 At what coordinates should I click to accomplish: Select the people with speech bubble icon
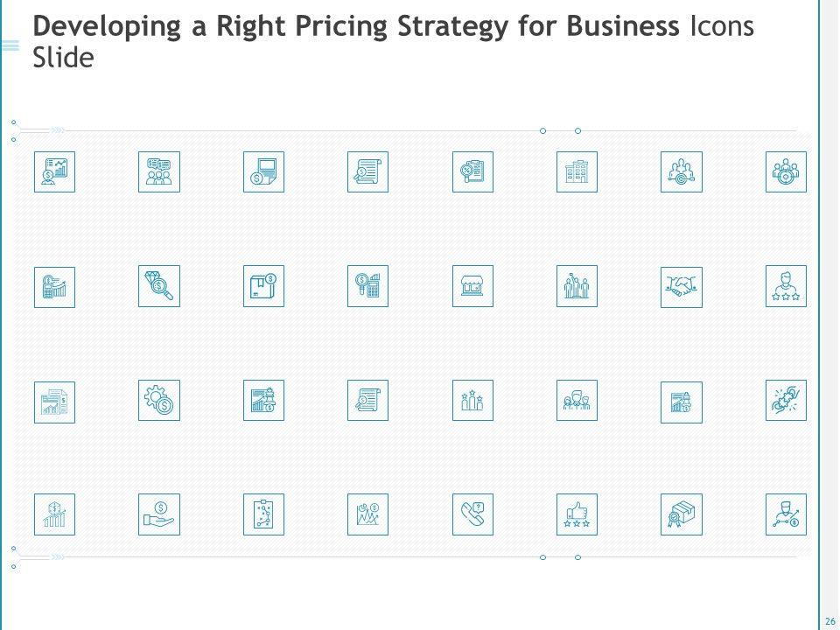click(x=159, y=172)
